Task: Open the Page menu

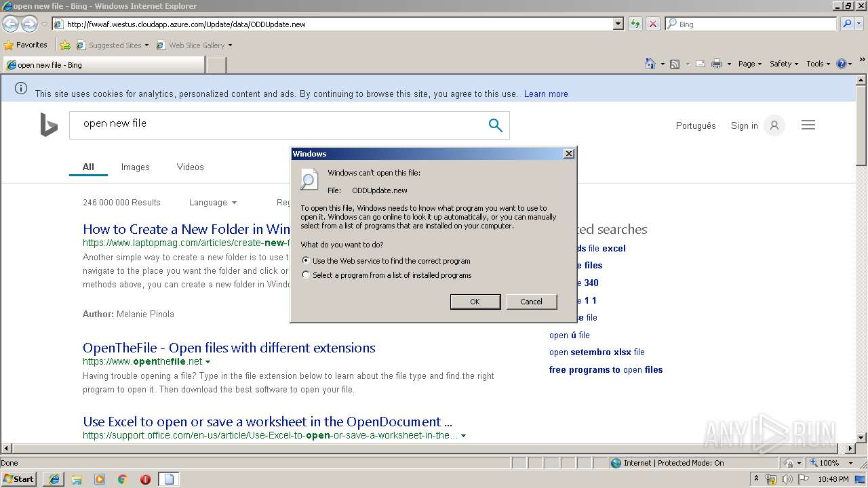Action: coord(749,64)
